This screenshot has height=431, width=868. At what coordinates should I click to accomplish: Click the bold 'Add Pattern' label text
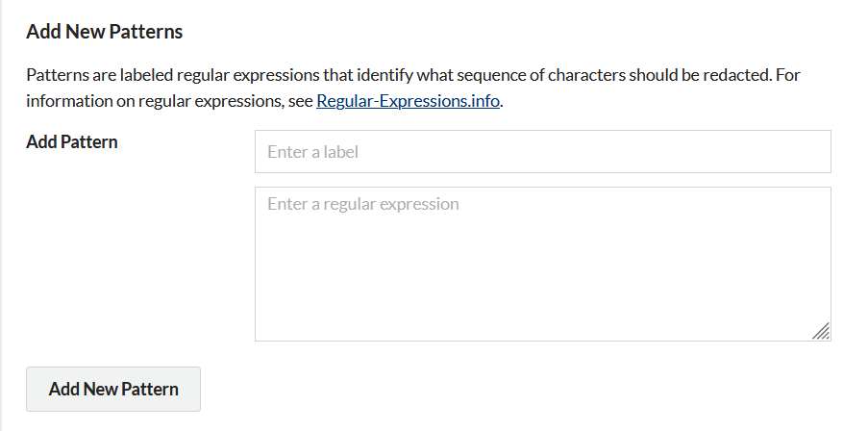point(72,141)
